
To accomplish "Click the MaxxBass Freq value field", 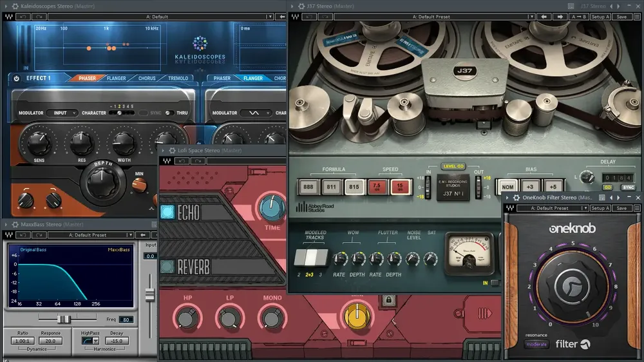I will click(126, 319).
